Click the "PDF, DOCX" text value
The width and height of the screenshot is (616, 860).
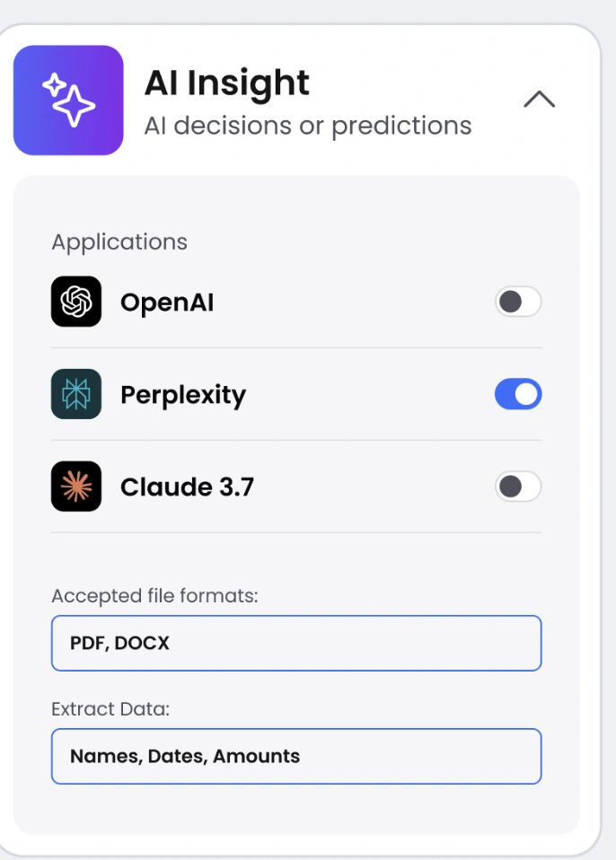(119, 644)
